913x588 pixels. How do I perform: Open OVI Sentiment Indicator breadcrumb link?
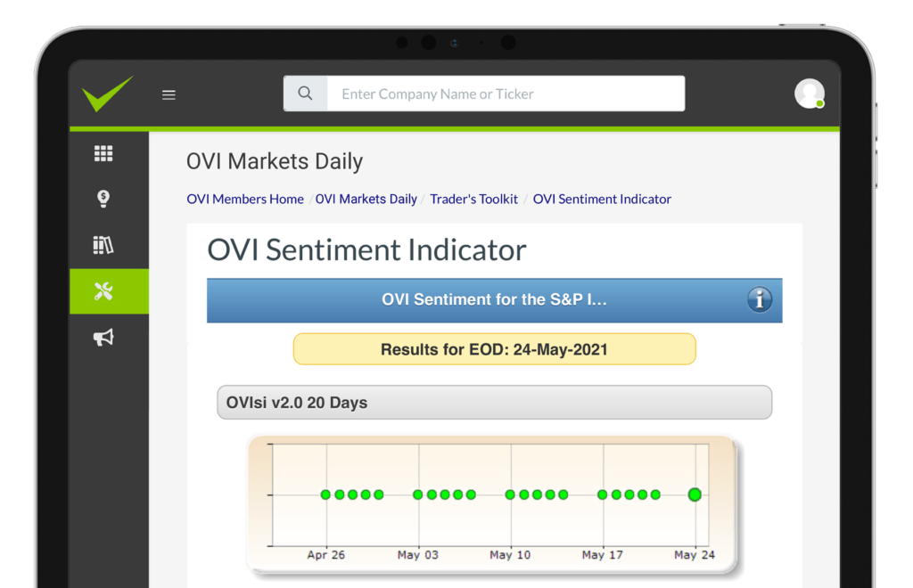click(x=602, y=199)
